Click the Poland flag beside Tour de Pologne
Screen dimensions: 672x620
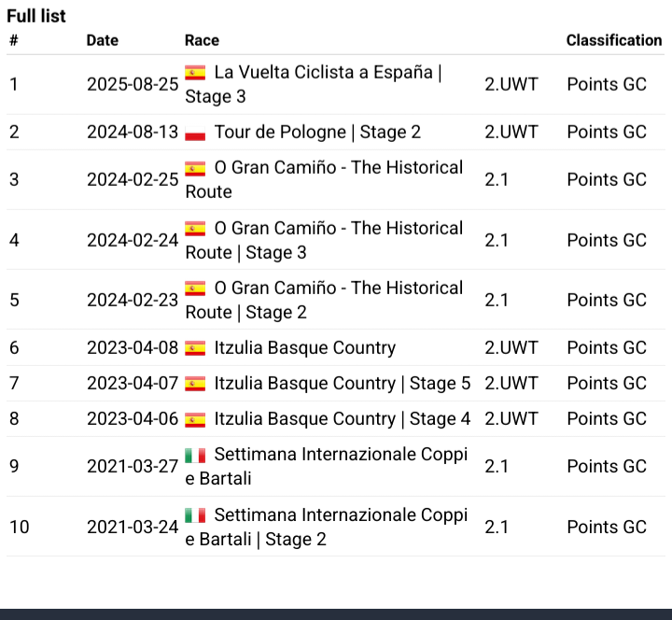coord(195,132)
